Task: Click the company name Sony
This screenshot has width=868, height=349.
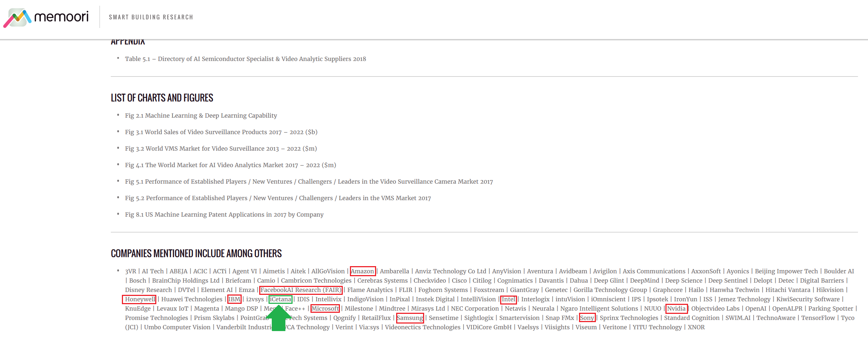Action: tap(587, 318)
